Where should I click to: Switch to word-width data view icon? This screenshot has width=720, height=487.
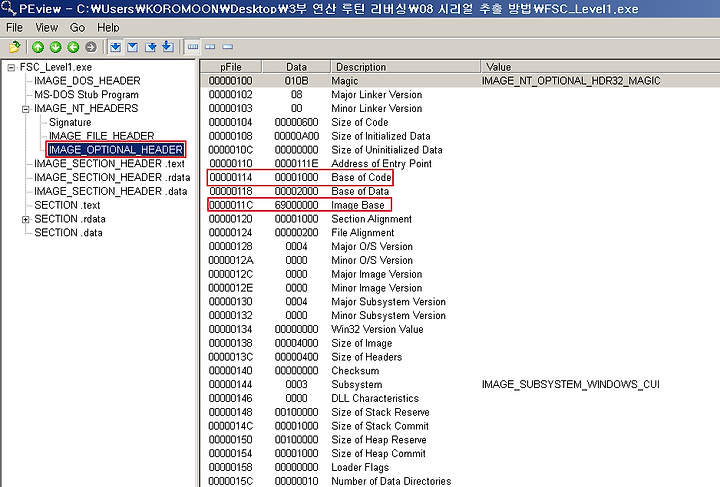tap(210, 47)
